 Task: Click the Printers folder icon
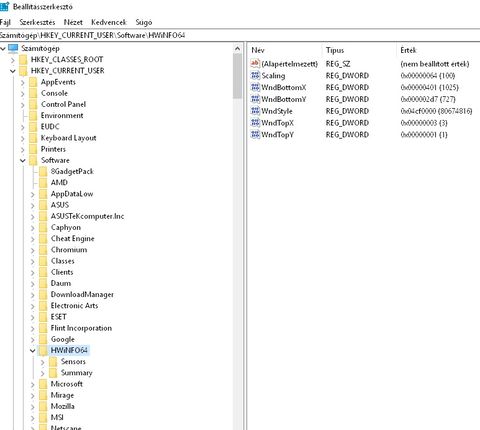click(33, 149)
